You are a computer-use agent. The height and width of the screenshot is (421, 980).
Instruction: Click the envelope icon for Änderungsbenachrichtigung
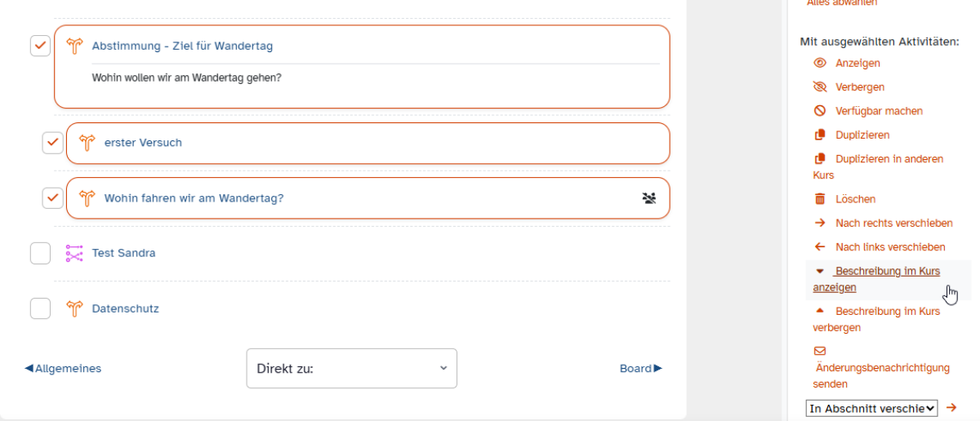[x=820, y=351]
